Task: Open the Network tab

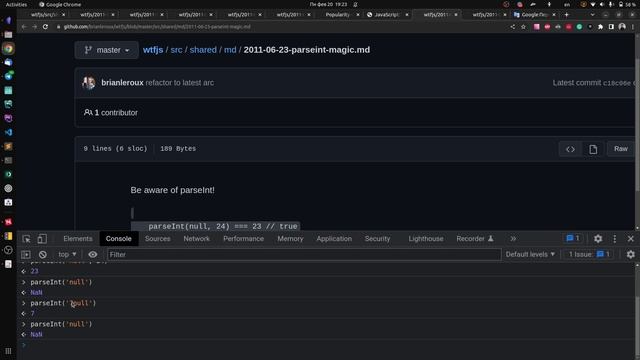Action: 196,239
